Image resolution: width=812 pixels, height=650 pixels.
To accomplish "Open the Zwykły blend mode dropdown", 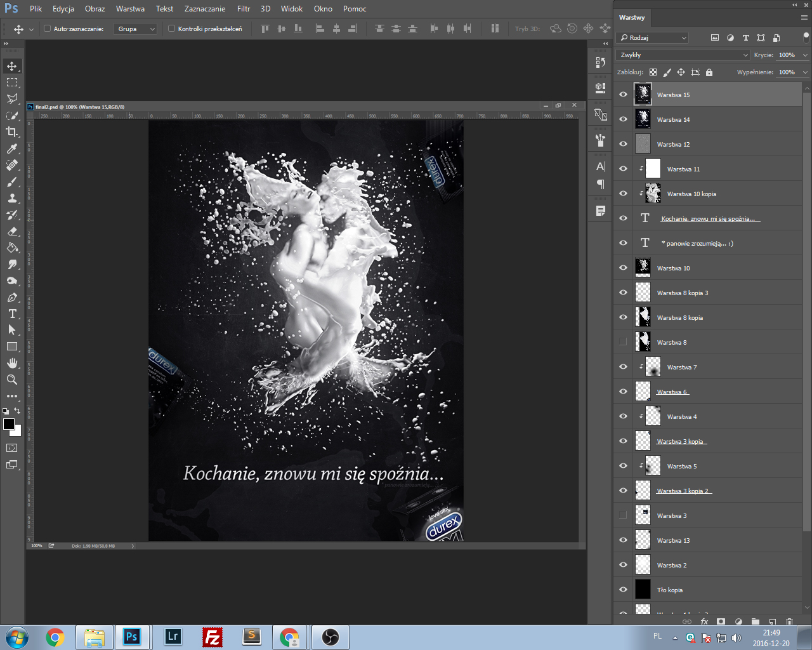I will [x=683, y=55].
